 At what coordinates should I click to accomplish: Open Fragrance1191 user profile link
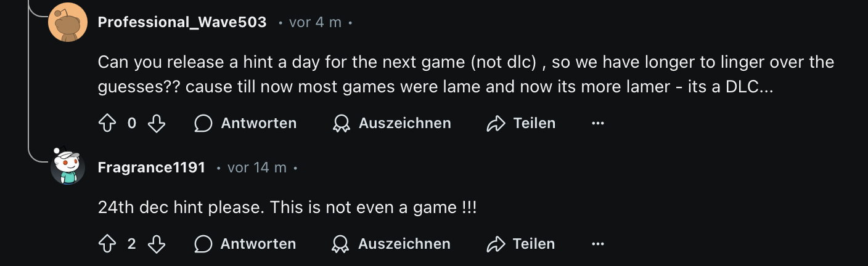[151, 167]
